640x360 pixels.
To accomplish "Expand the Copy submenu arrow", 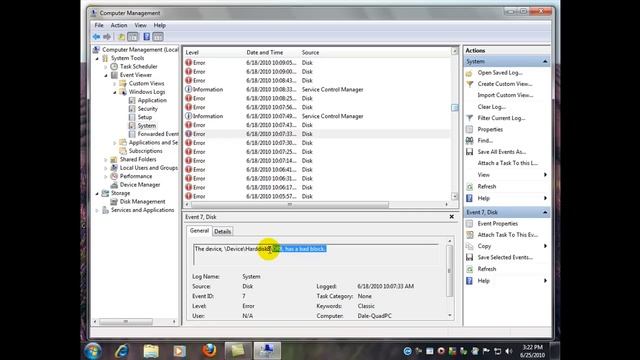I will click(545, 246).
